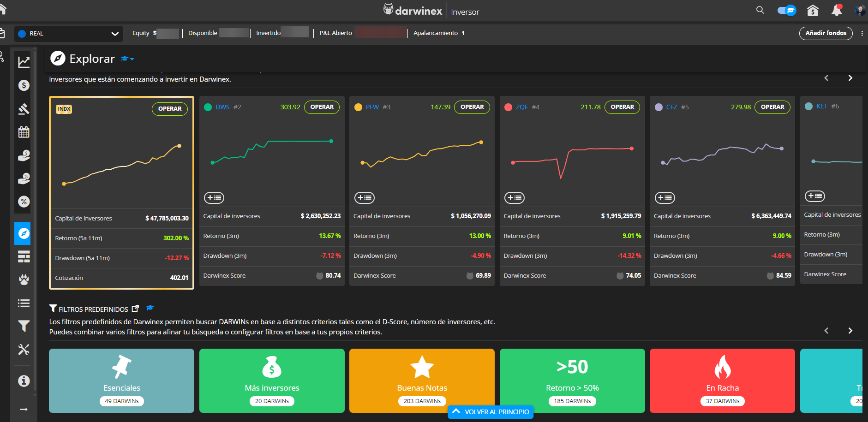868x422 pixels.
Task: Expand the sidebar with the arrow icon
Action: (x=24, y=409)
